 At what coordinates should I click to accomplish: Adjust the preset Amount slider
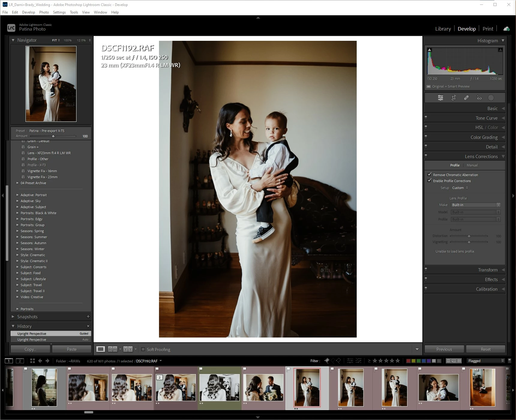[53, 136]
